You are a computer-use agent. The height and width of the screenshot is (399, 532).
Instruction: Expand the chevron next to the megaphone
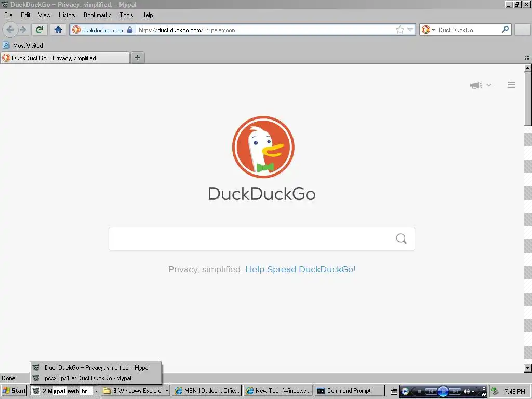pos(489,85)
